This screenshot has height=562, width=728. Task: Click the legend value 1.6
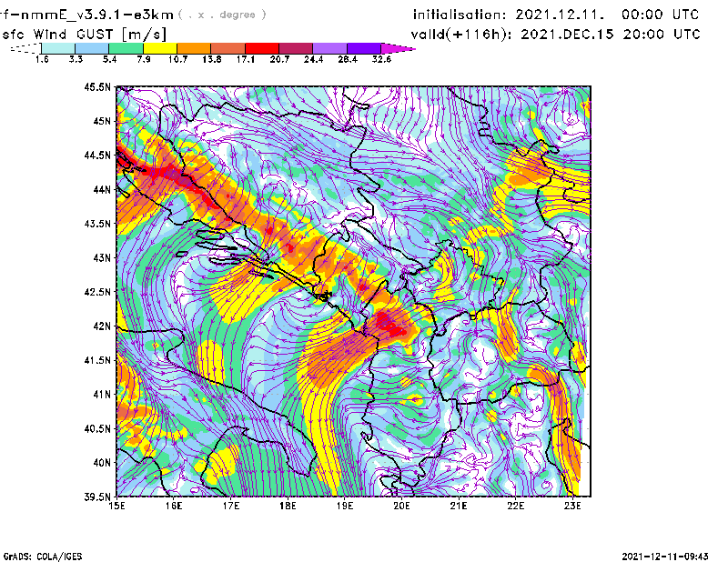(x=42, y=59)
